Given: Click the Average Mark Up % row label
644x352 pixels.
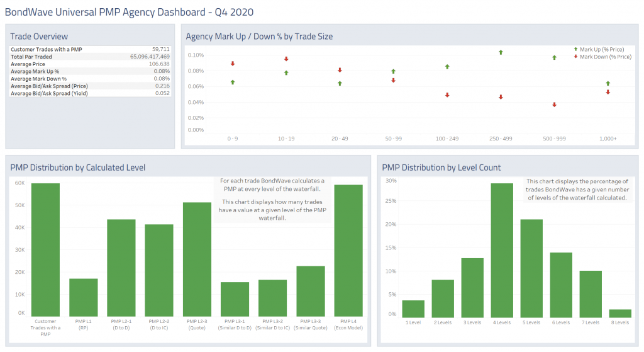Looking at the screenshot, I should click(x=35, y=71).
